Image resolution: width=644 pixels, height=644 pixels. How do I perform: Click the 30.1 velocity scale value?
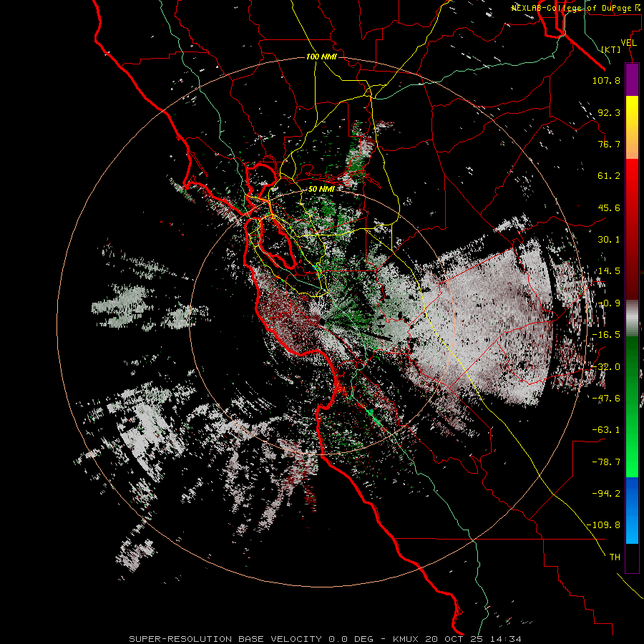tap(609, 240)
